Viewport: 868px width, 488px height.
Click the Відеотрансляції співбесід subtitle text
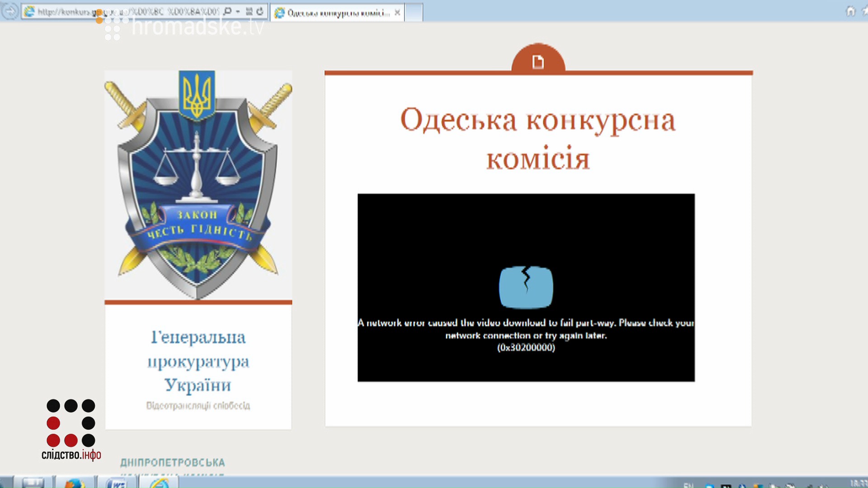[198, 406]
